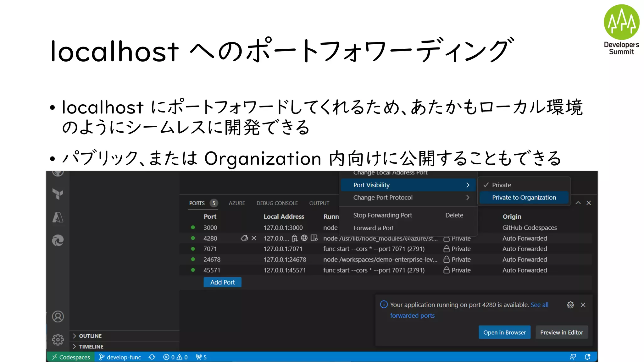This screenshot has width=644, height=362.
Task: Click local address 127.0.0.1:45571
Action: click(x=285, y=270)
